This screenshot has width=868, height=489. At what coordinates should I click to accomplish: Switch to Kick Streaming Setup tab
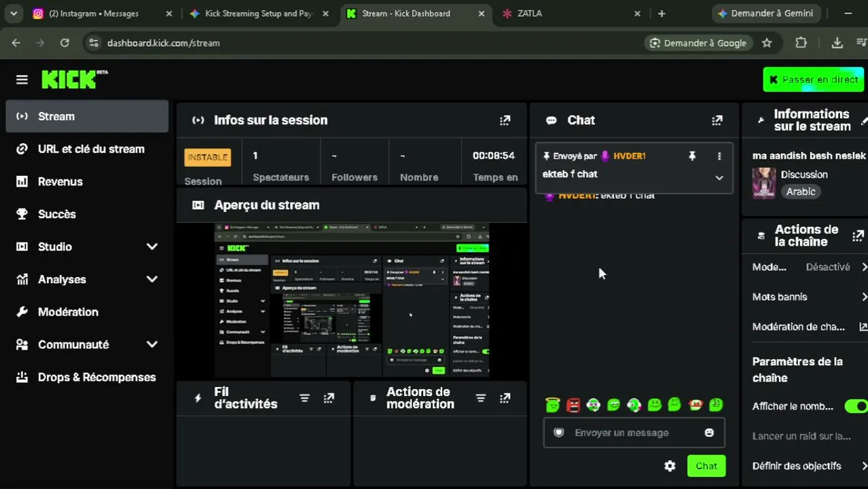click(x=259, y=14)
